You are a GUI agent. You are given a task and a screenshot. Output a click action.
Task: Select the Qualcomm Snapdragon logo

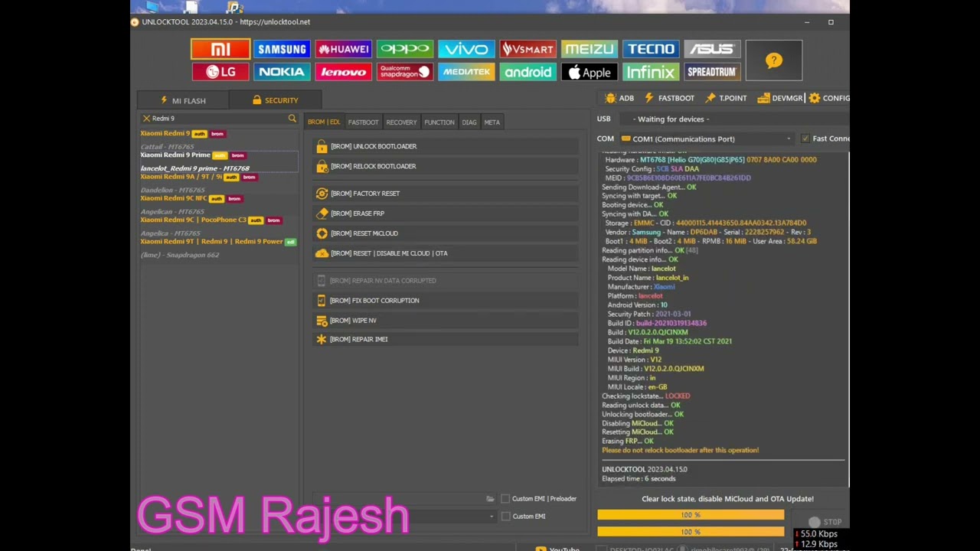pyautogui.click(x=405, y=72)
